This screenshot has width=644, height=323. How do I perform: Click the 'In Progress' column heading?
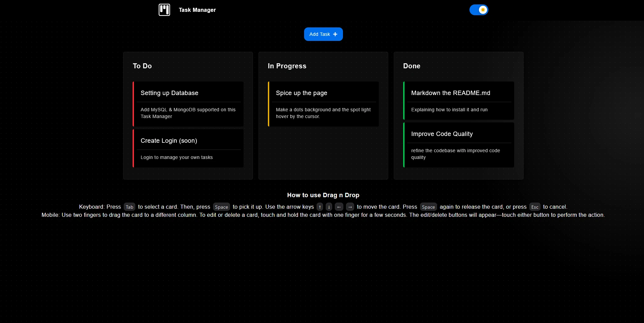[x=287, y=66]
